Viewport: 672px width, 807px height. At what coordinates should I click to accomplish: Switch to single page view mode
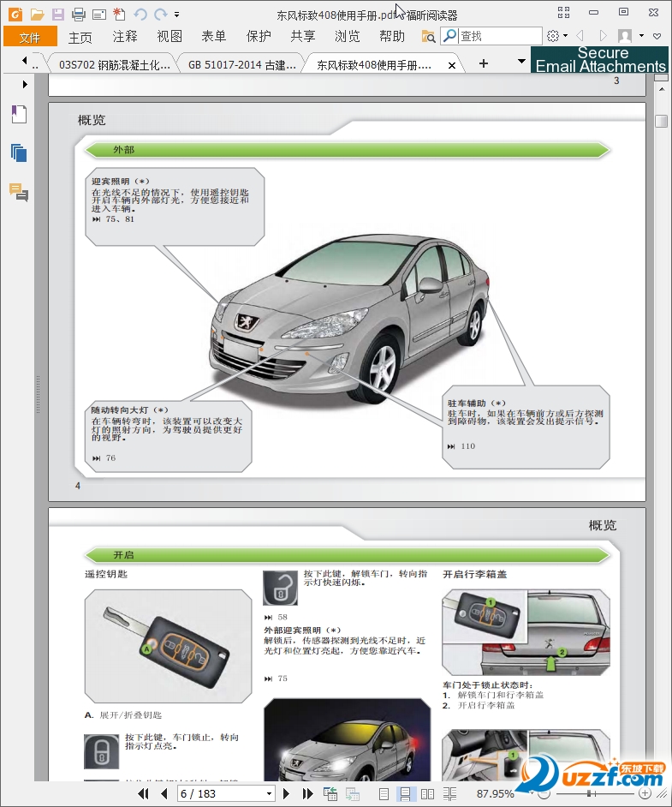tap(384, 794)
